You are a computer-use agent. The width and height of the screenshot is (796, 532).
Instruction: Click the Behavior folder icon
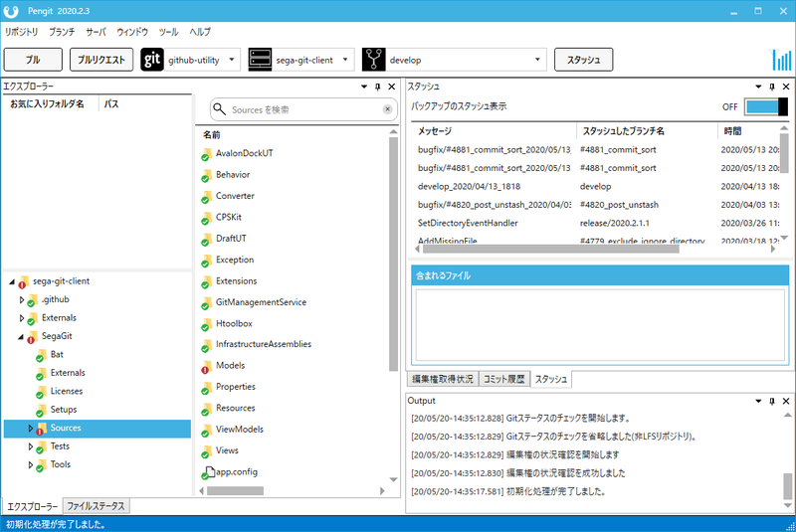tap(206, 175)
